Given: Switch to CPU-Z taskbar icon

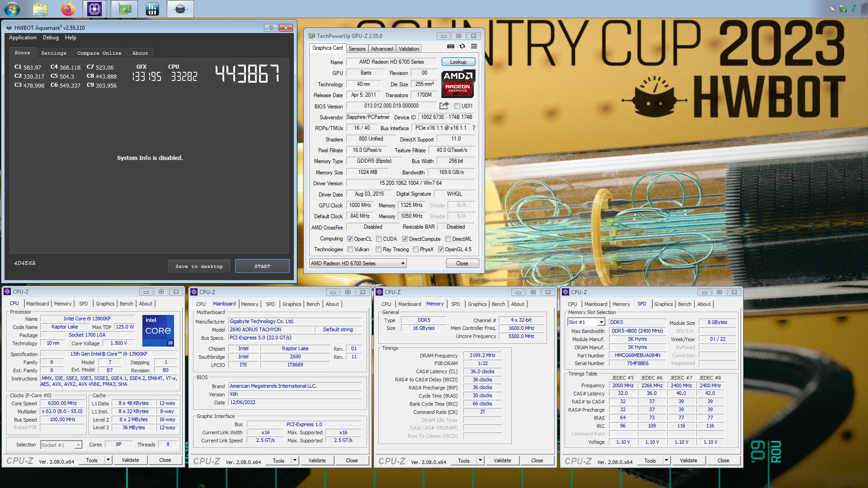Looking at the screenshot, I should [94, 9].
